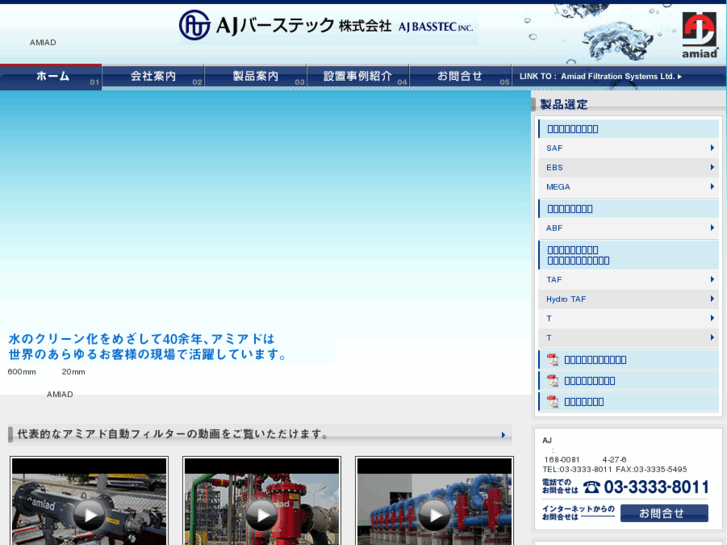Open the second PDF document icon in sidebar

(x=552, y=381)
